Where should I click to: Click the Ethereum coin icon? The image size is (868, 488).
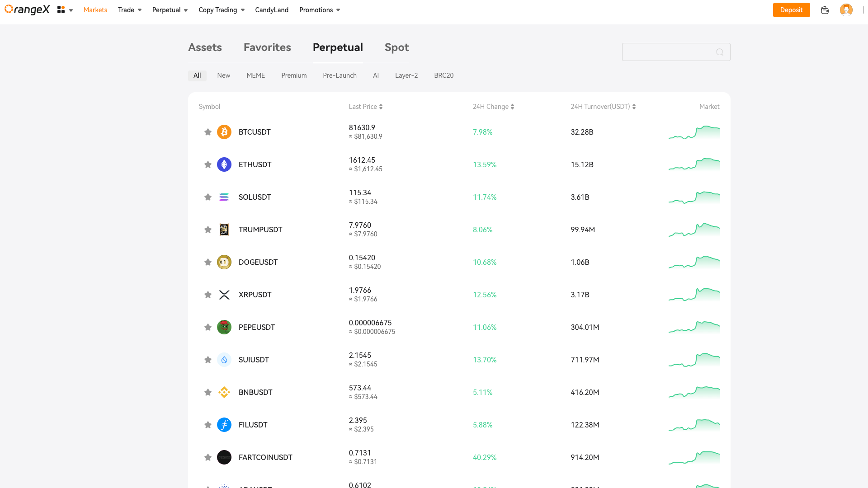224,164
